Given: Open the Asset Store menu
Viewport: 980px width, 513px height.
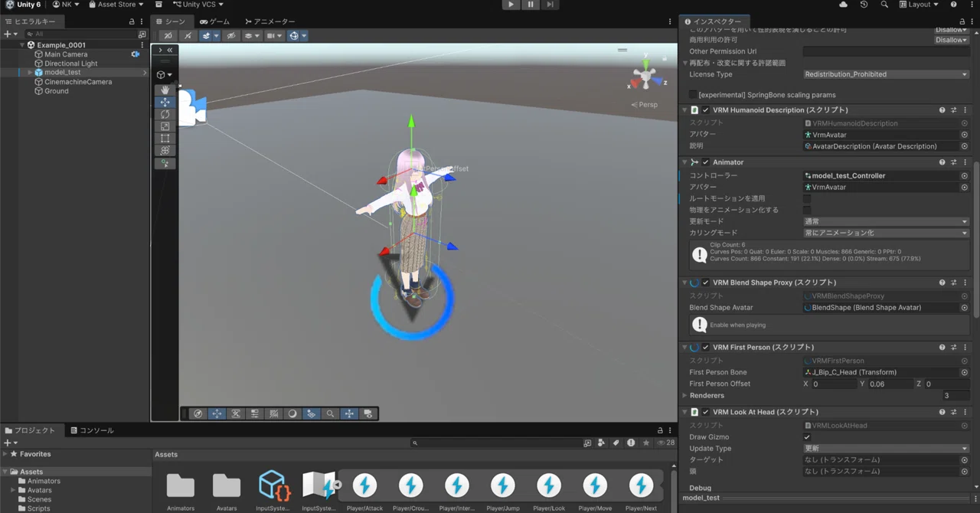Looking at the screenshot, I should click(116, 5).
